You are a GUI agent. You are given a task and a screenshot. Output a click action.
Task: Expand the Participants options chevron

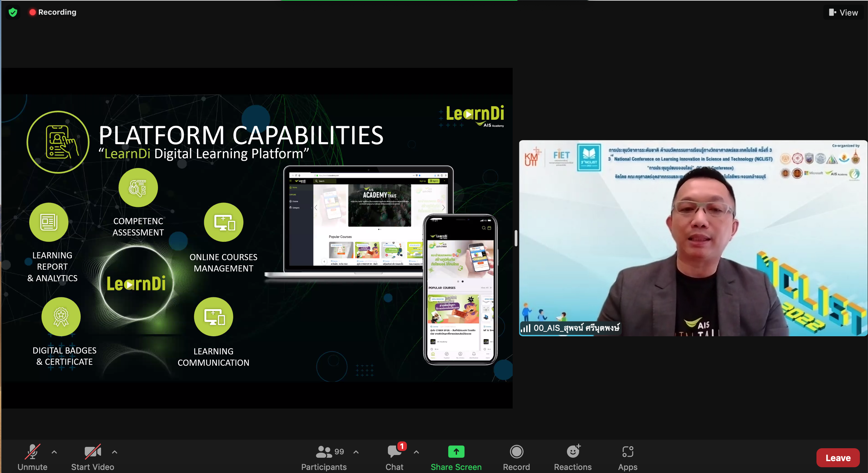coord(356,452)
